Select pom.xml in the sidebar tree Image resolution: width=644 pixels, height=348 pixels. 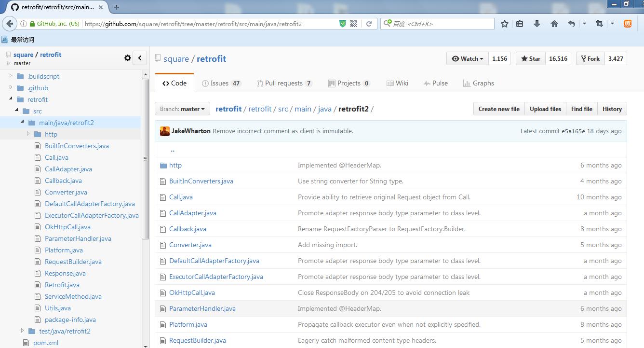coord(46,343)
